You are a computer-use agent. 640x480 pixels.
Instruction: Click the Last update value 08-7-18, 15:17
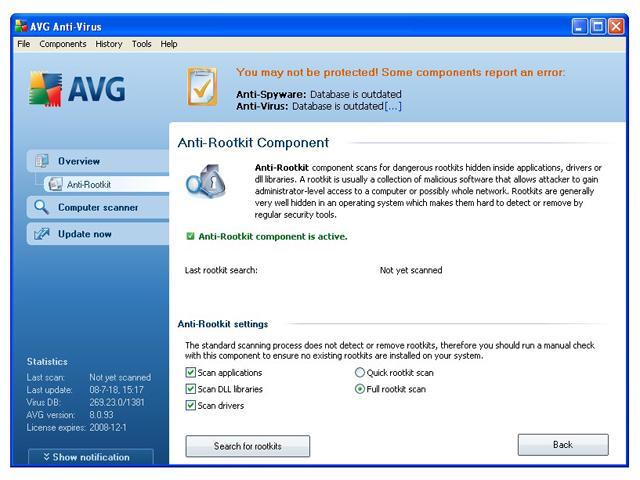116,389
